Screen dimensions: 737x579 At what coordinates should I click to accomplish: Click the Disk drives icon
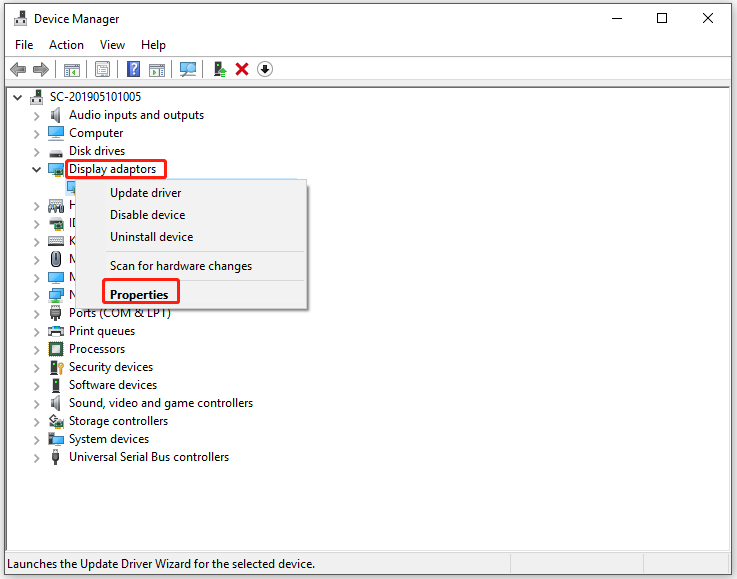pos(56,153)
